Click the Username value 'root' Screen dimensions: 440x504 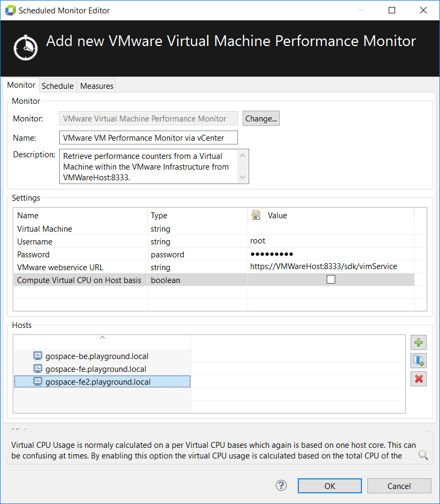pos(258,241)
